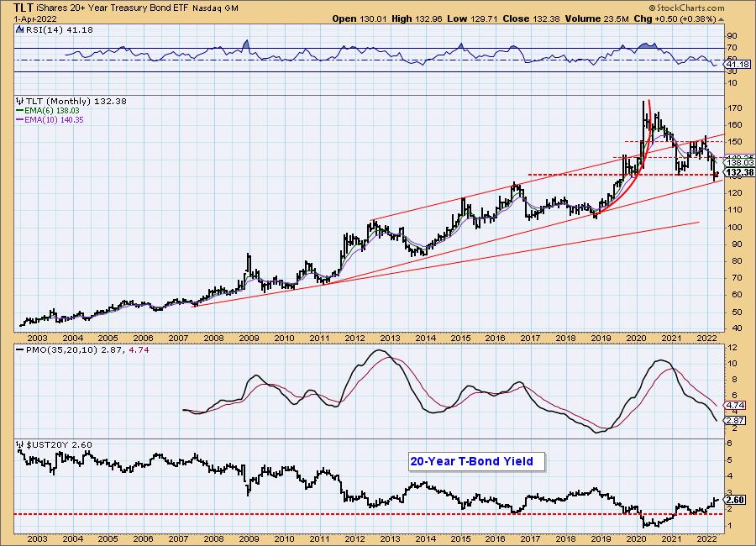
Task: Click the 2003 year label below the yield panel
Action: 38,538
